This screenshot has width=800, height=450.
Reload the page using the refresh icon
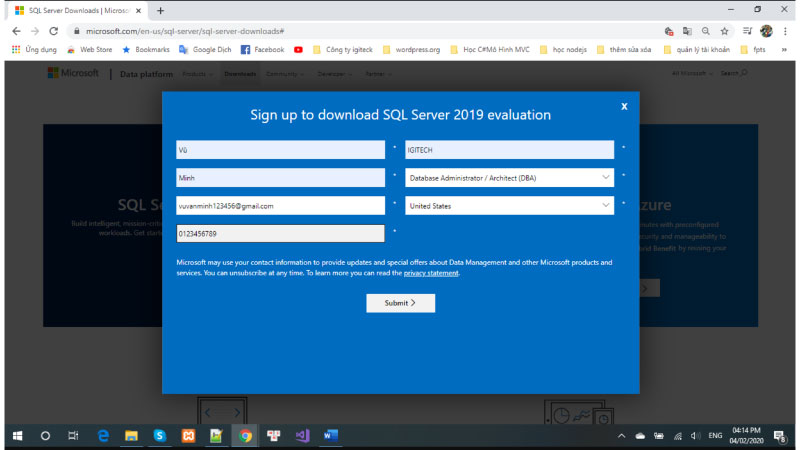click(54, 31)
